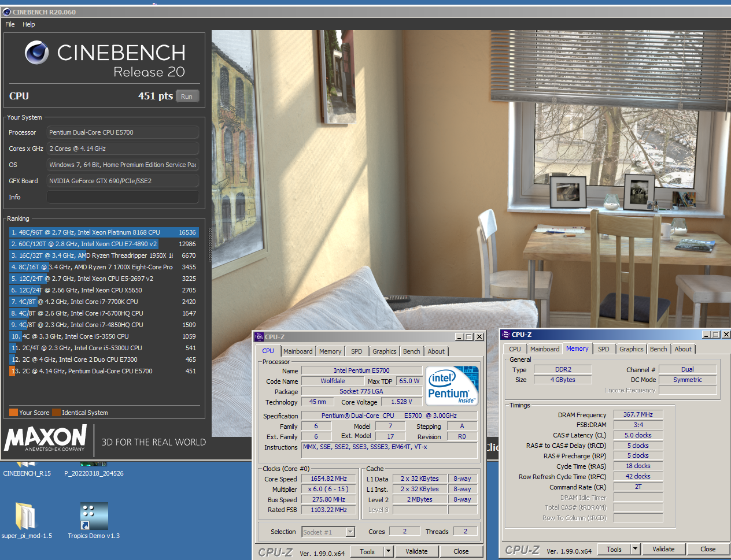Select ranking row Ryzen Threadripper 1950X
This screenshot has width=731, height=560.
pos(104,255)
